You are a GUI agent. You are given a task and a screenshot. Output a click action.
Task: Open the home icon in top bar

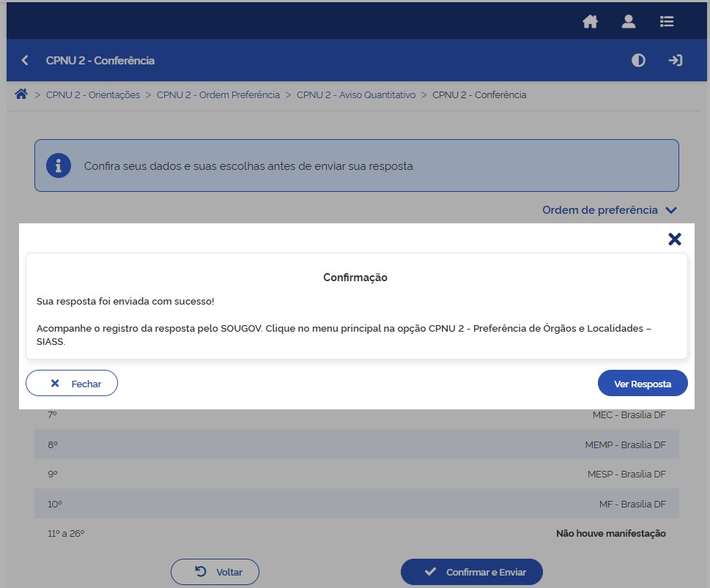pos(590,21)
